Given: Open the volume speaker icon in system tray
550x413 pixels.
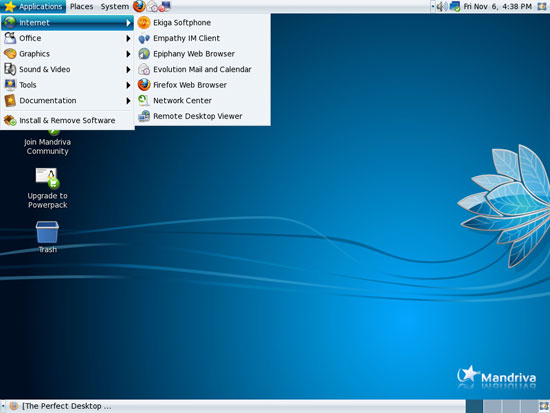Looking at the screenshot, I should (x=442, y=6).
